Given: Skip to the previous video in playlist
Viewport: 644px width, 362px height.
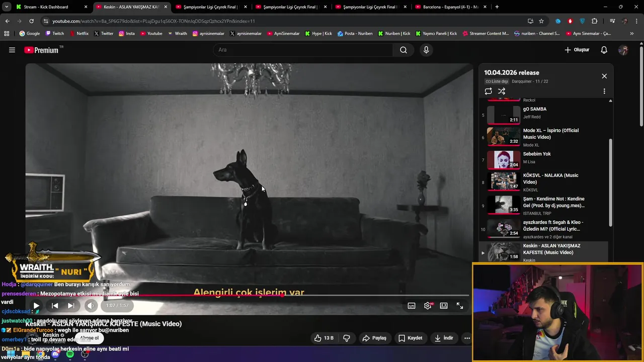Looking at the screenshot, I should pyautogui.click(x=55, y=306).
